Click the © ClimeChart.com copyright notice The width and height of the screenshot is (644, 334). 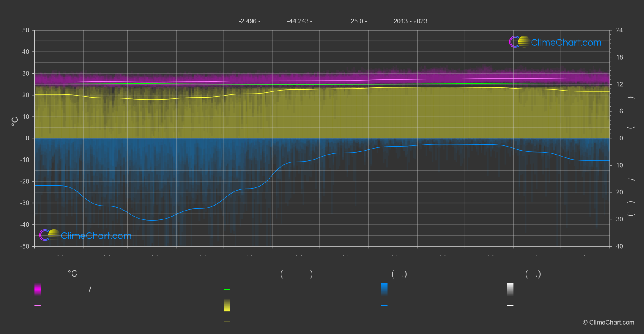pyautogui.click(x=608, y=323)
